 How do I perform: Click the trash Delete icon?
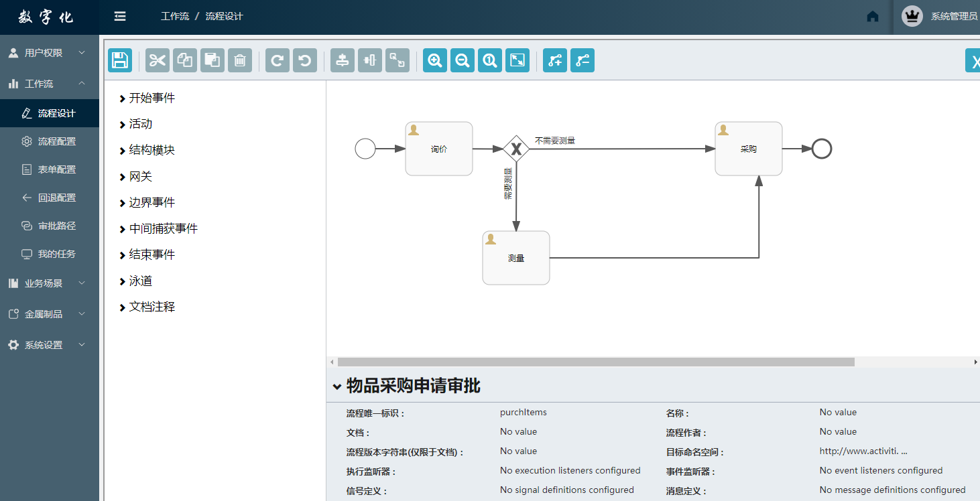[x=240, y=60]
